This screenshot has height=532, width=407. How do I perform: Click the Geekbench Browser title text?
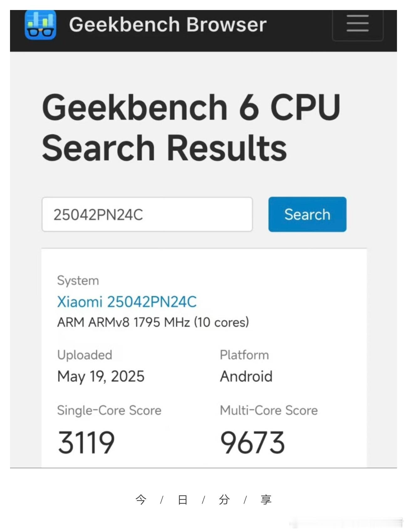coord(168,24)
